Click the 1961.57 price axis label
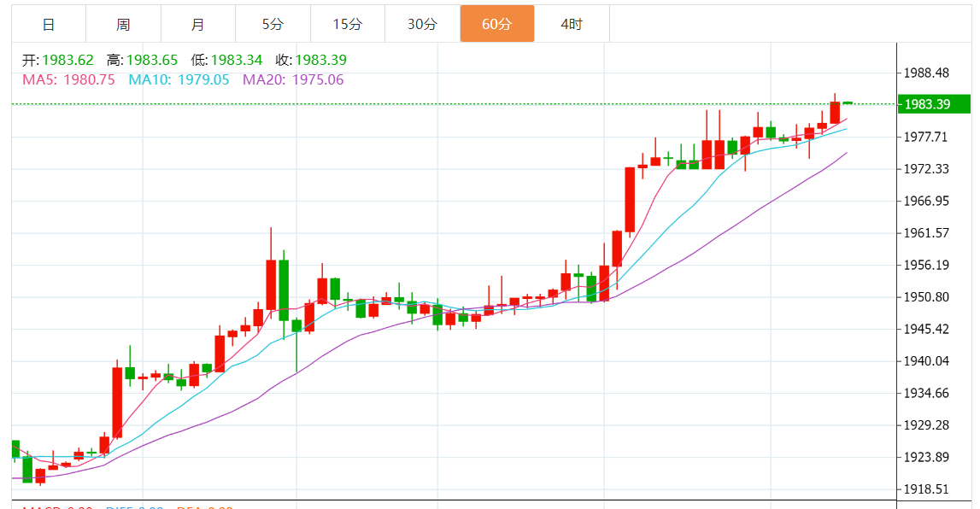 click(926, 233)
